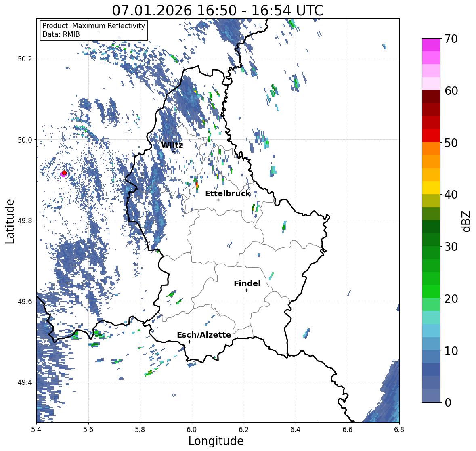Click the red dot marker near longitude 5.5
476x451 pixels.
click(x=64, y=173)
